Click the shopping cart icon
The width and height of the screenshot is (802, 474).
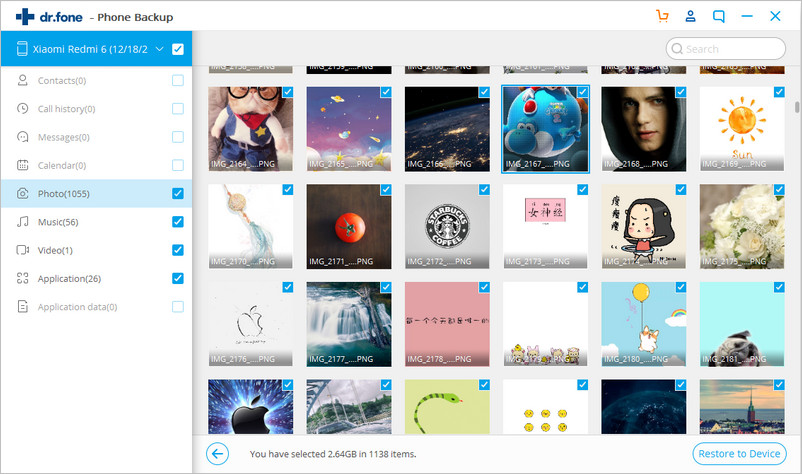pyautogui.click(x=661, y=16)
